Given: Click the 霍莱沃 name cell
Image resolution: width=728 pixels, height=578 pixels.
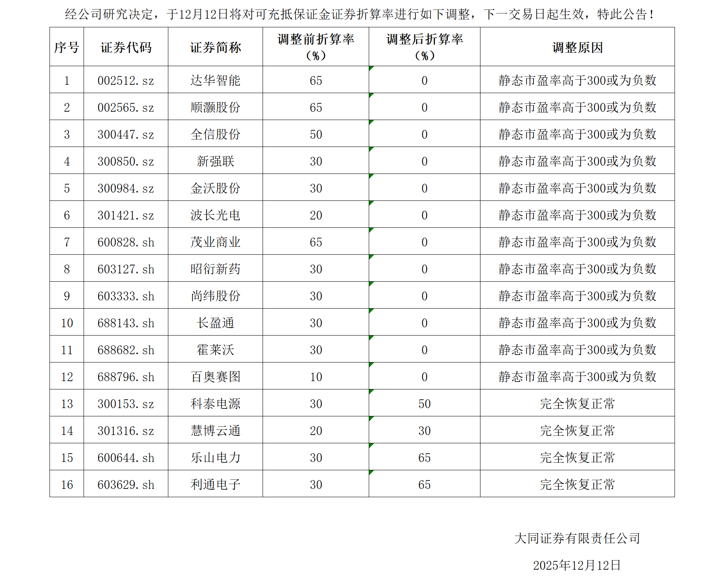Looking at the screenshot, I should click(x=215, y=350).
